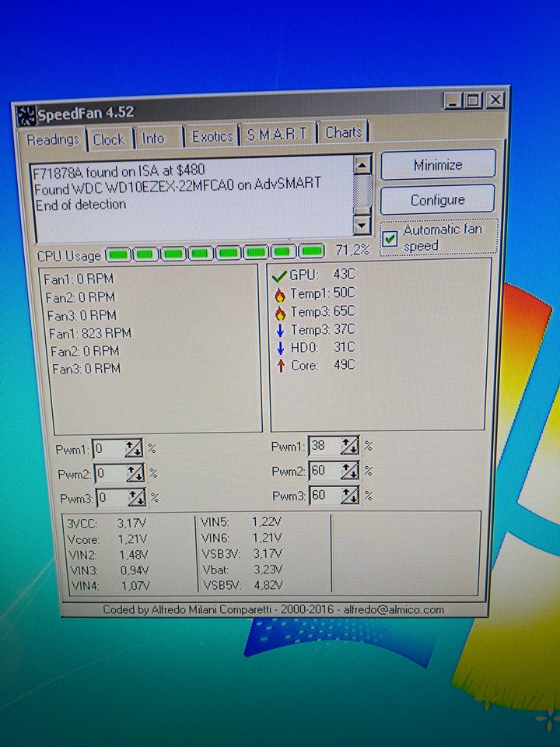Click the 'Core: 49C' reading

(323, 365)
